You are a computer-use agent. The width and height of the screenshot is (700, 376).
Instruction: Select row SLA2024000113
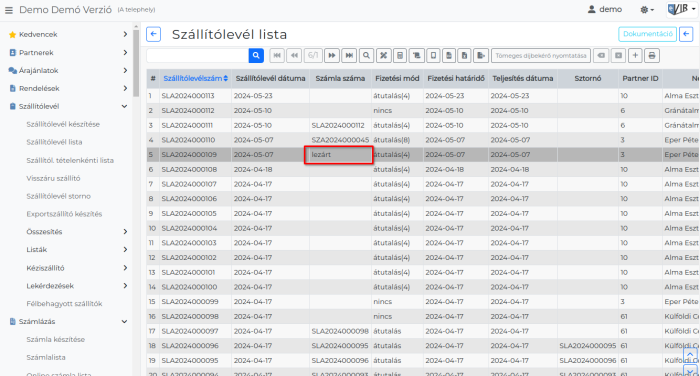pyautogui.click(x=423, y=96)
